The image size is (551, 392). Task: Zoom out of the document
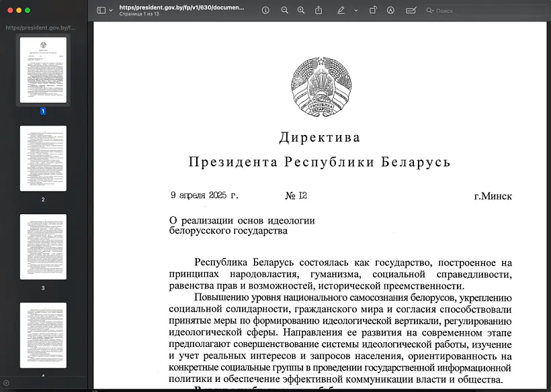pos(284,10)
